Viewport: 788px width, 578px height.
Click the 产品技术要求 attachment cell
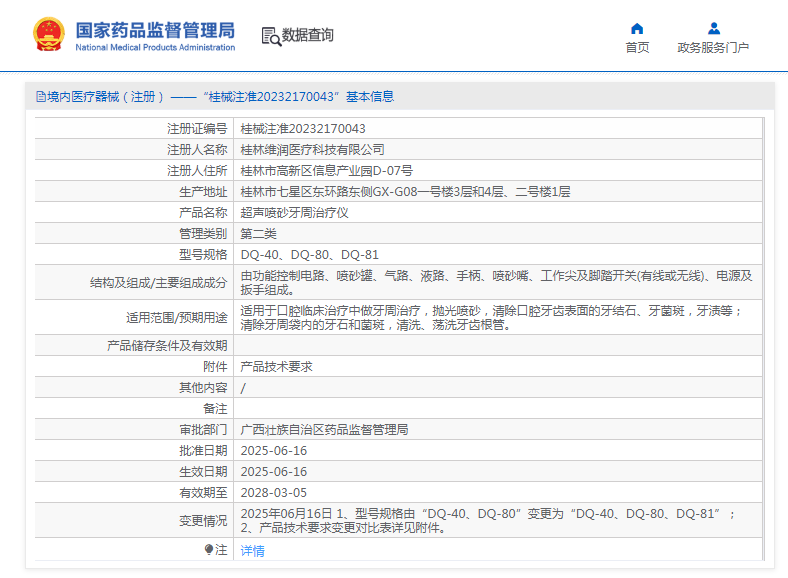click(276, 367)
